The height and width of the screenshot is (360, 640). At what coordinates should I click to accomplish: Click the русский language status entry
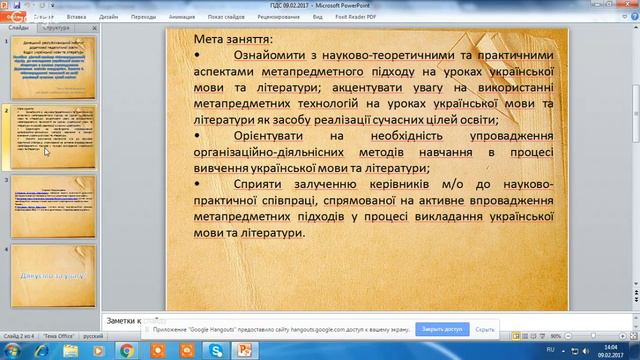point(93,336)
